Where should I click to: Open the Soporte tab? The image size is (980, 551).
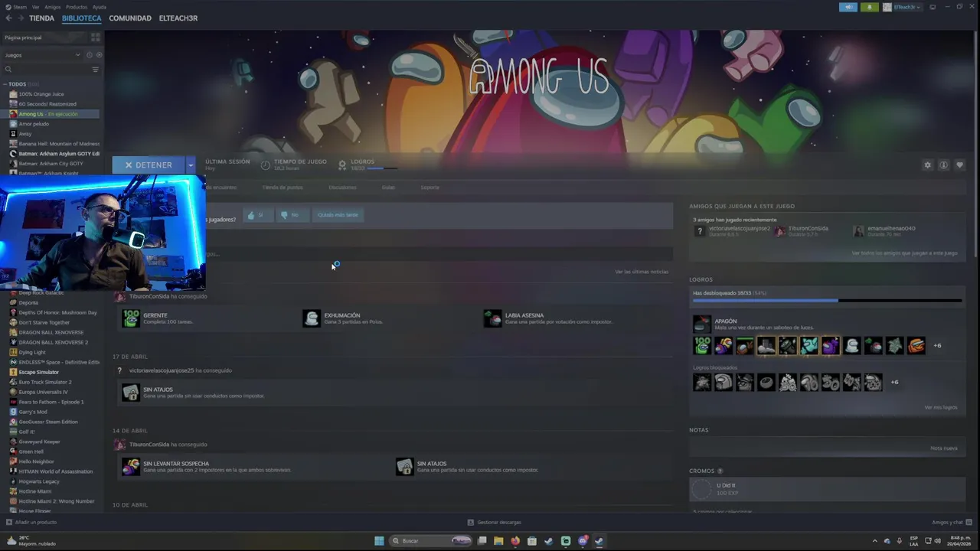pyautogui.click(x=430, y=187)
